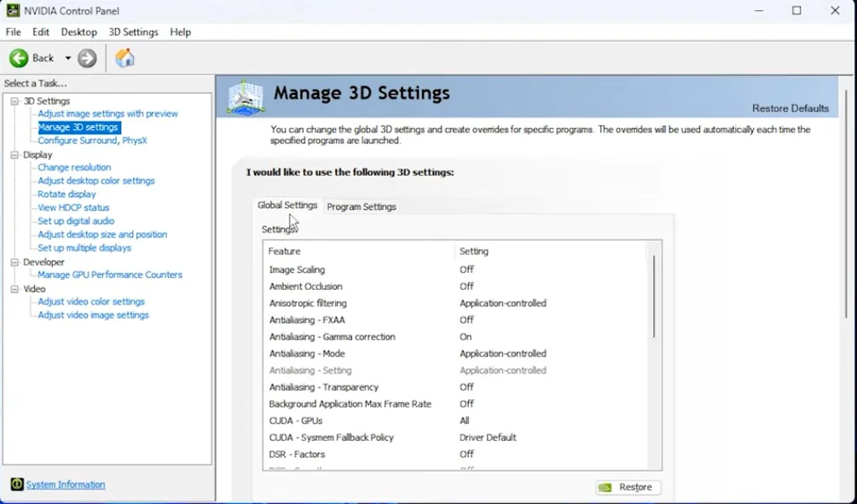Screen dimensions: 857x504
Task: Select the Antialiasing - FXAA setting row
Action: [307, 320]
